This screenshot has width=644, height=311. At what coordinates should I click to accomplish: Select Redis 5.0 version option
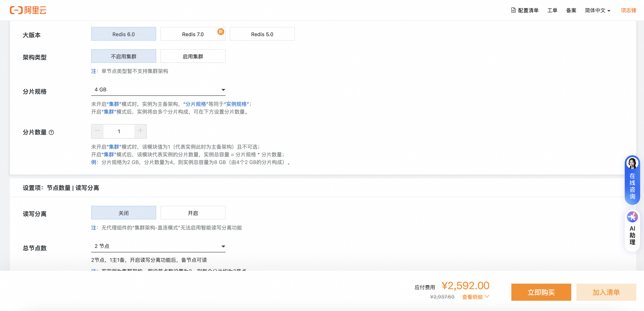262,34
